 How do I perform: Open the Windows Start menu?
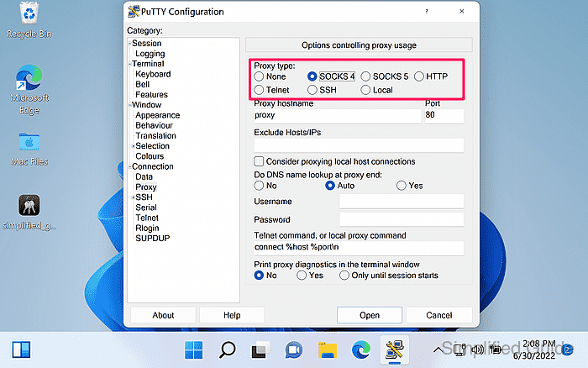(x=194, y=350)
